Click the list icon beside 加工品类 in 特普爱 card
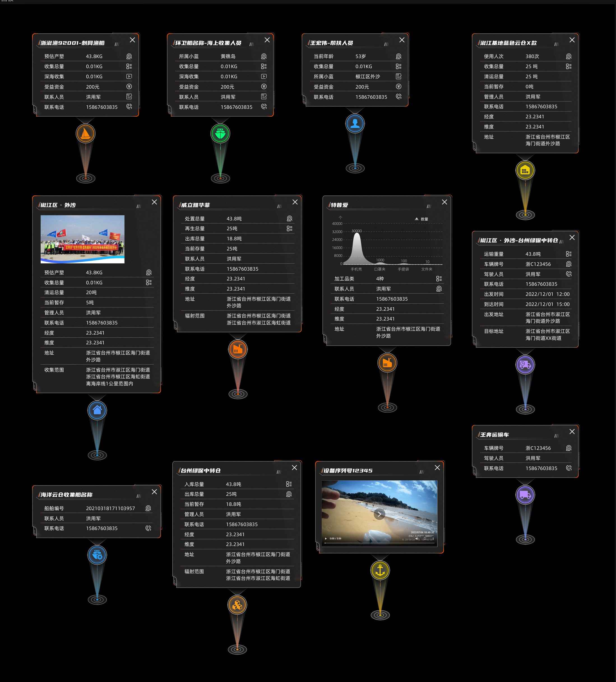This screenshot has height=682, width=616. [439, 278]
